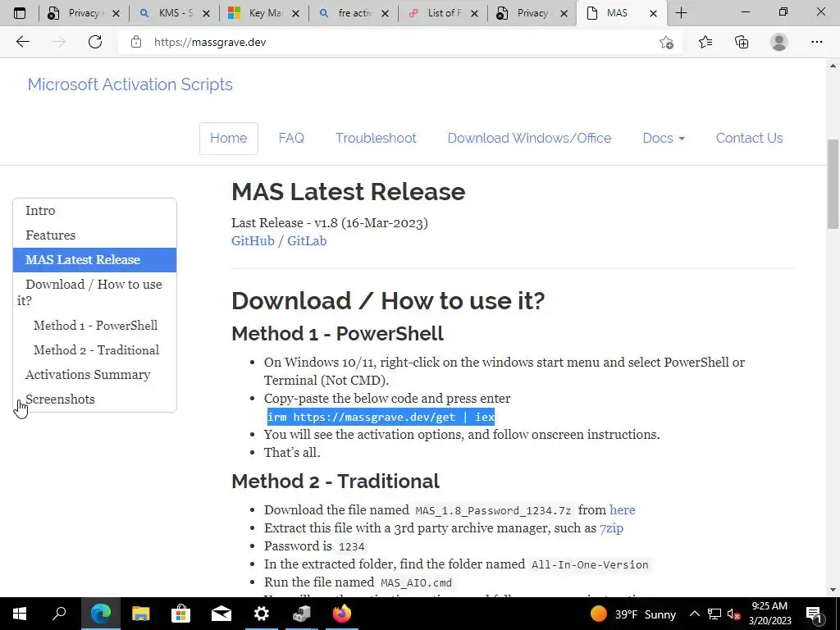Go to Method 1 - PowerShell sidebar entry
The width and height of the screenshot is (840, 630).
pyautogui.click(x=95, y=326)
